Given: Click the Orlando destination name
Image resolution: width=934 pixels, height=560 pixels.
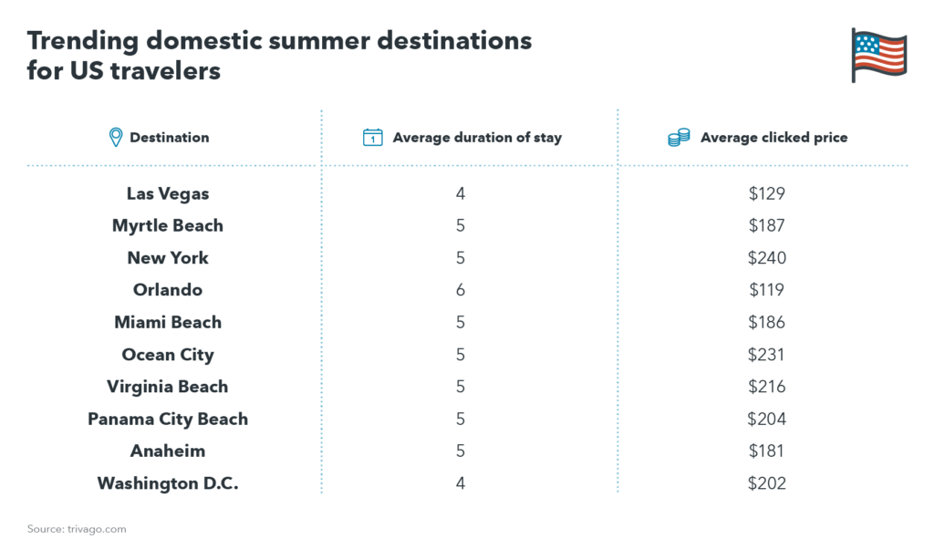Looking at the screenshot, I should [x=168, y=290].
